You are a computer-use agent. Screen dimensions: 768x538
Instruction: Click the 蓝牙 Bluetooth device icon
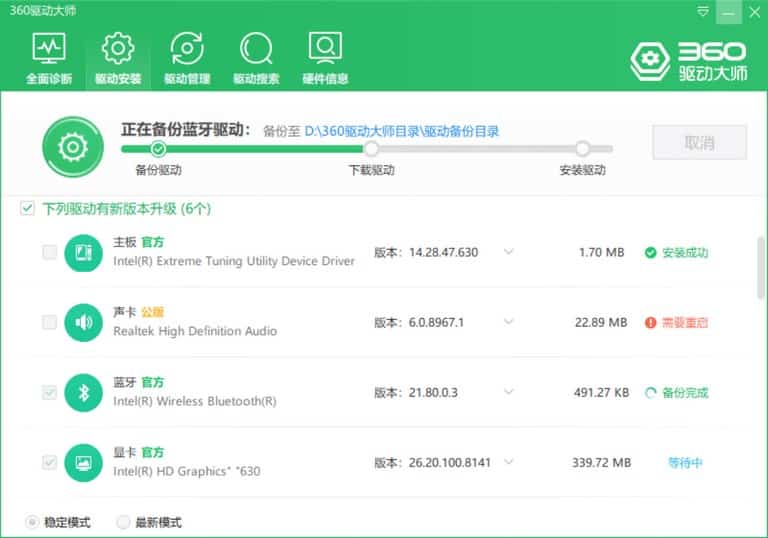click(83, 393)
